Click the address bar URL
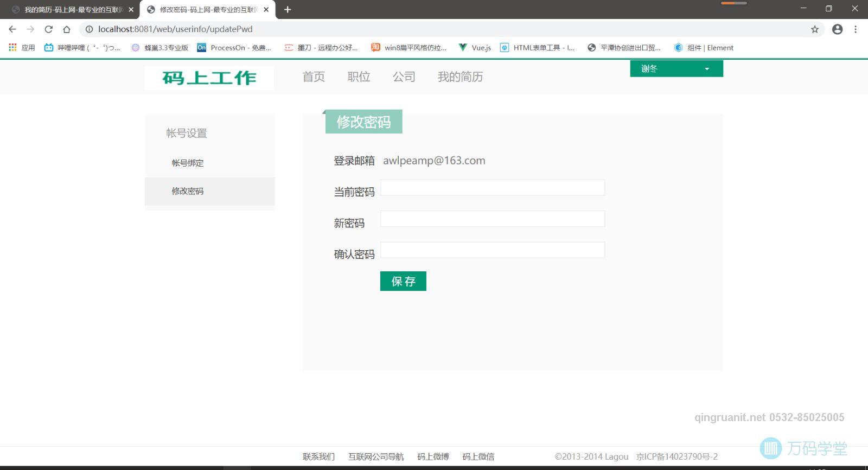868x470 pixels. [175, 29]
